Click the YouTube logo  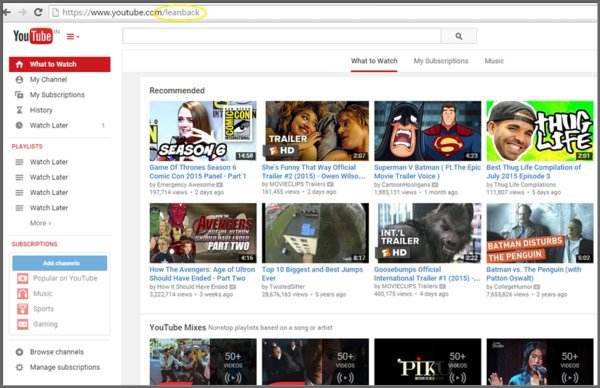tap(33, 36)
